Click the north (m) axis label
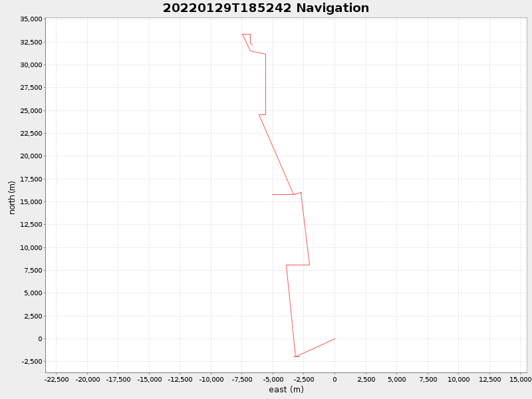The image size is (532, 399). pyautogui.click(x=12, y=198)
